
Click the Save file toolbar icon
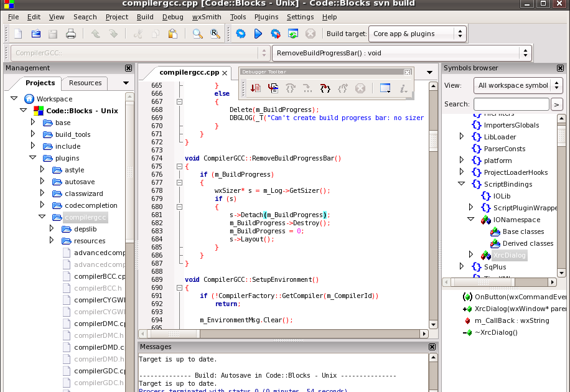click(53, 34)
